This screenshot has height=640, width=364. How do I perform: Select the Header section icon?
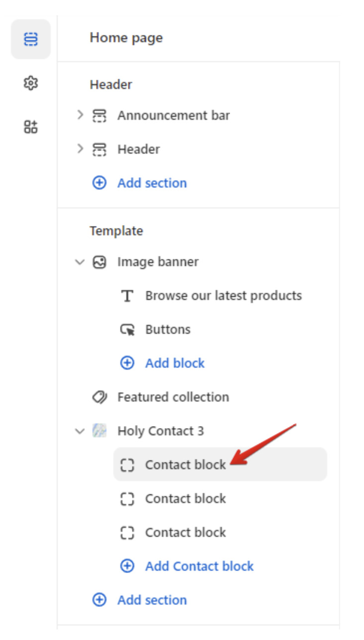[x=99, y=149]
